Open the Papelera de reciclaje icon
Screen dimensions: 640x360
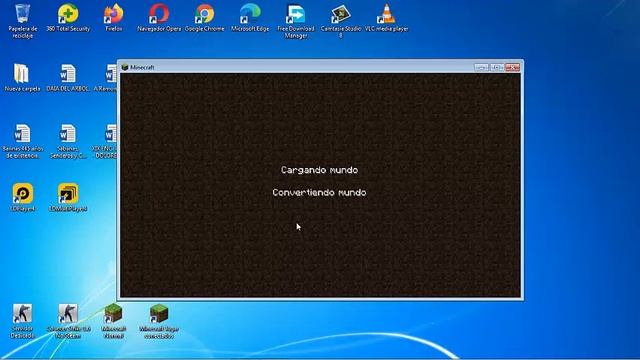22,21
